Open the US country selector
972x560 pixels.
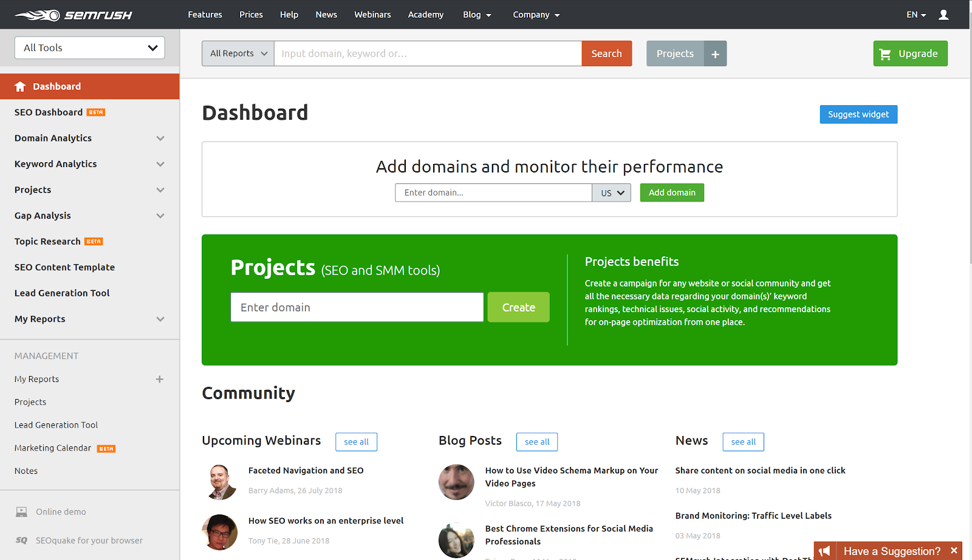[612, 193]
